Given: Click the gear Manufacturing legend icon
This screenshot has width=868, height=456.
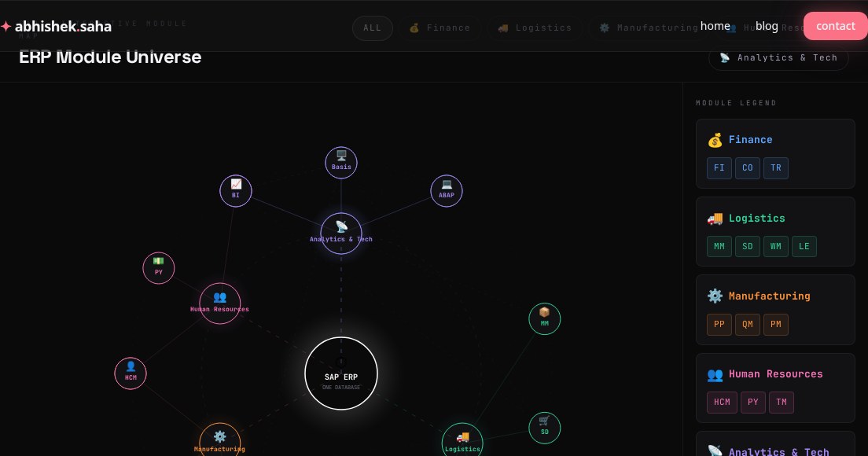Looking at the screenshot, I should coord(715,296).
